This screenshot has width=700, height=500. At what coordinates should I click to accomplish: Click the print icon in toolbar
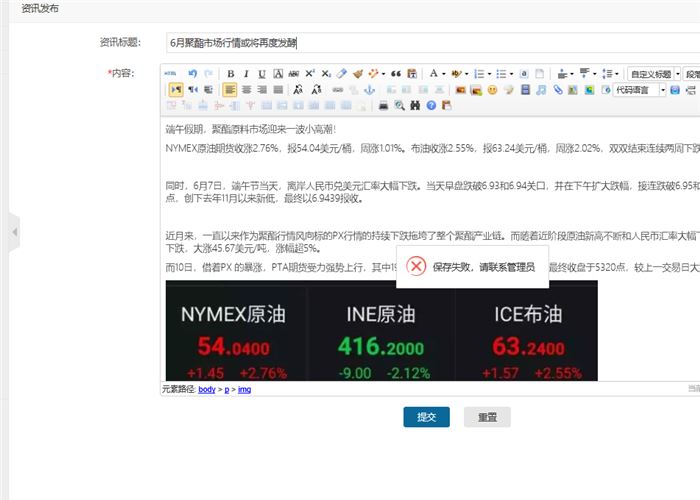pos(383,105)
